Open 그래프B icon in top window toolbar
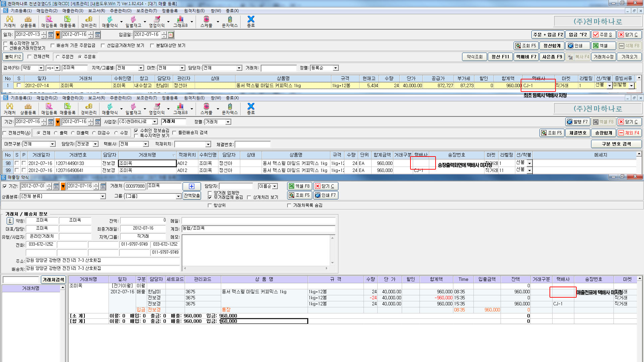Image resolution: width=644 pixels, height=362 pixels. [180, 21]
